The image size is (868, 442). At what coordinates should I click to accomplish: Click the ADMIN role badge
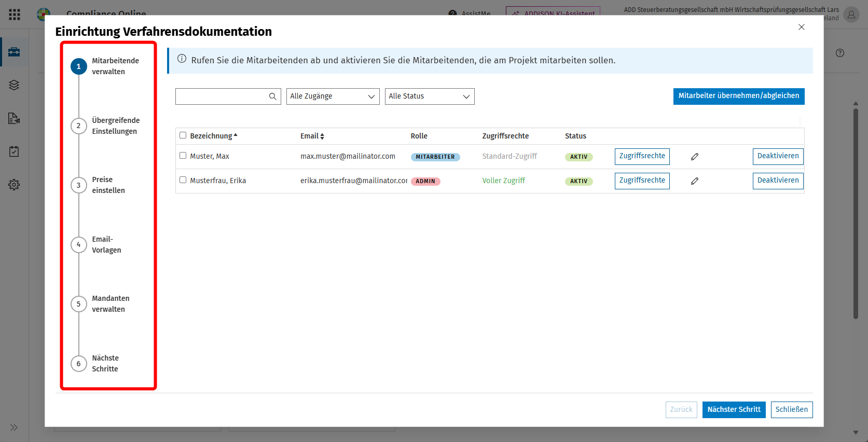(x=425, y=182)
